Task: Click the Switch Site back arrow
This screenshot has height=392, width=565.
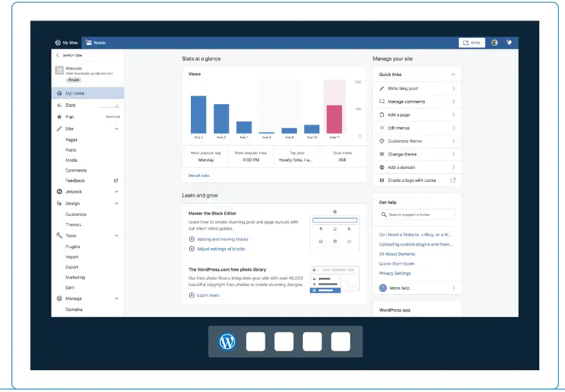Action: [57, 55]
